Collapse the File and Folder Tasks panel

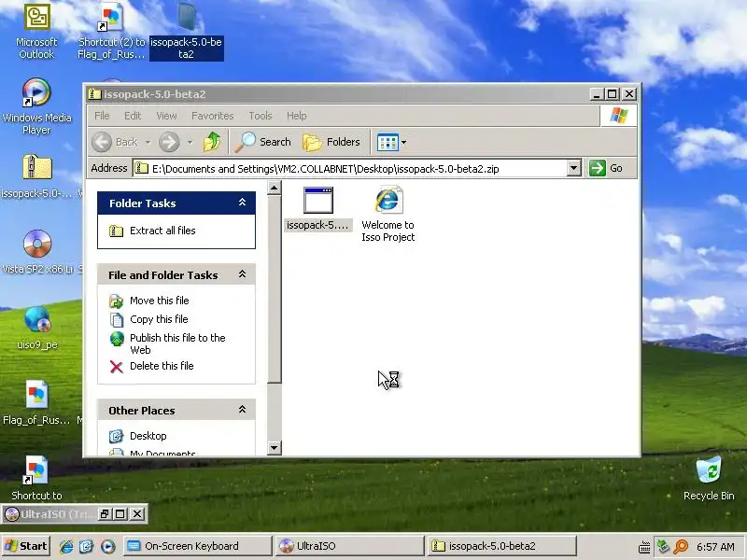pyautogui.click(x=242, y=274)
